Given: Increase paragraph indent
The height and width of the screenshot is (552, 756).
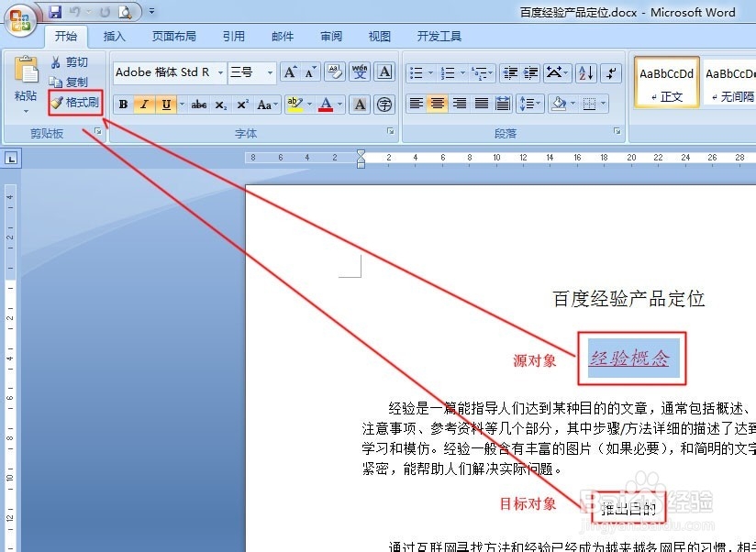Looking at the screenshot, I should click(530, 73).
